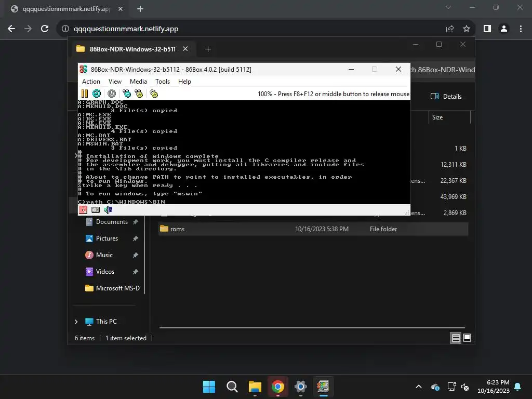532x399 pixels.
Task: Click the hard disk status icon in 86Box
Action: tap(96, 210)
